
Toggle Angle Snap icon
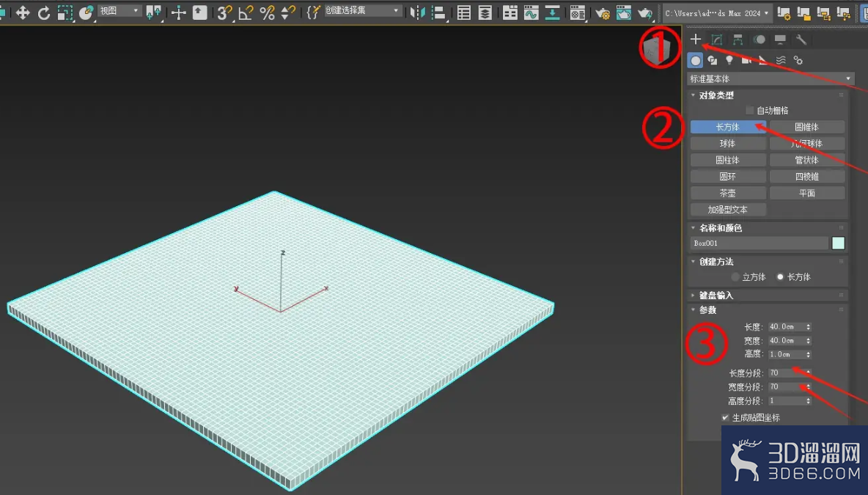pos(246,12)
